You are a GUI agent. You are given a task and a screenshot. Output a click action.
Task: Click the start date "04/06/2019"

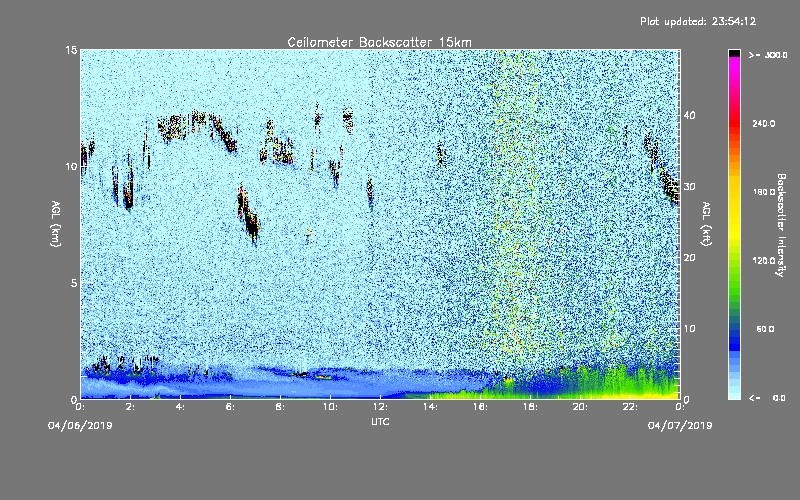[80, 426]
